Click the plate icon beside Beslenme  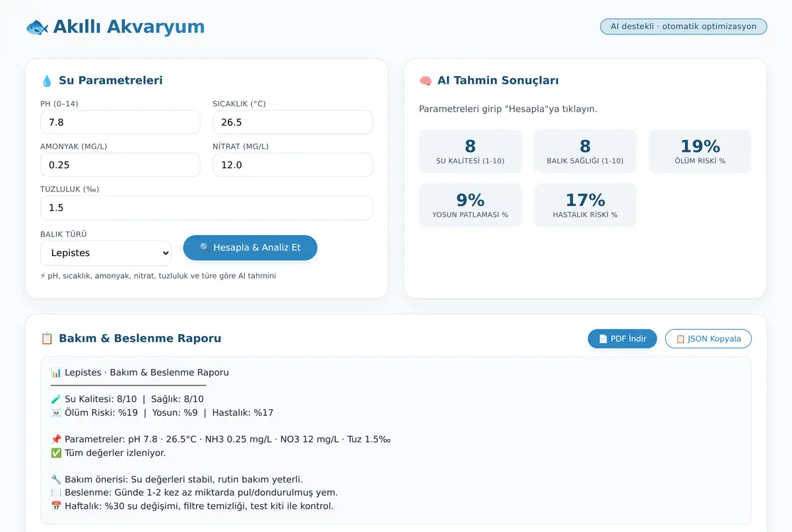[56, 492]
